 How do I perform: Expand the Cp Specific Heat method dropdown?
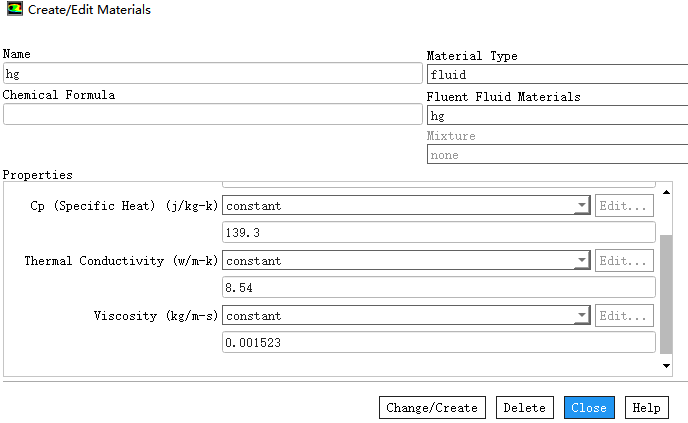[x=581, y=206]
